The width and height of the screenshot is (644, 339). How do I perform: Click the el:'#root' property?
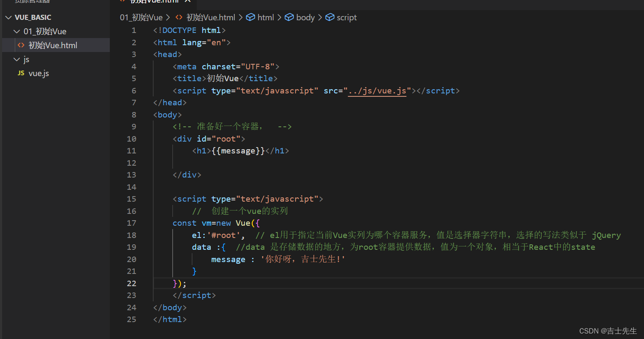point(218,235)
